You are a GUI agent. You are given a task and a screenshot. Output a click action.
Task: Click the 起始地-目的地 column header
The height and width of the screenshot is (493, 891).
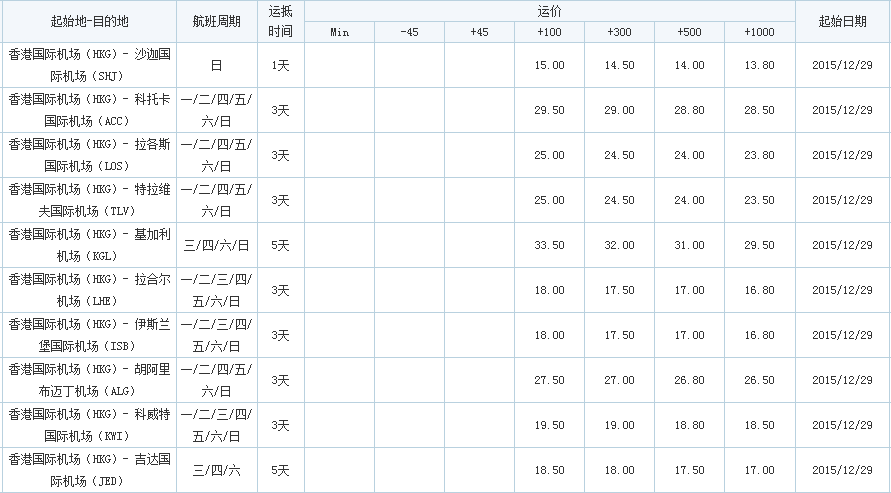89,21
